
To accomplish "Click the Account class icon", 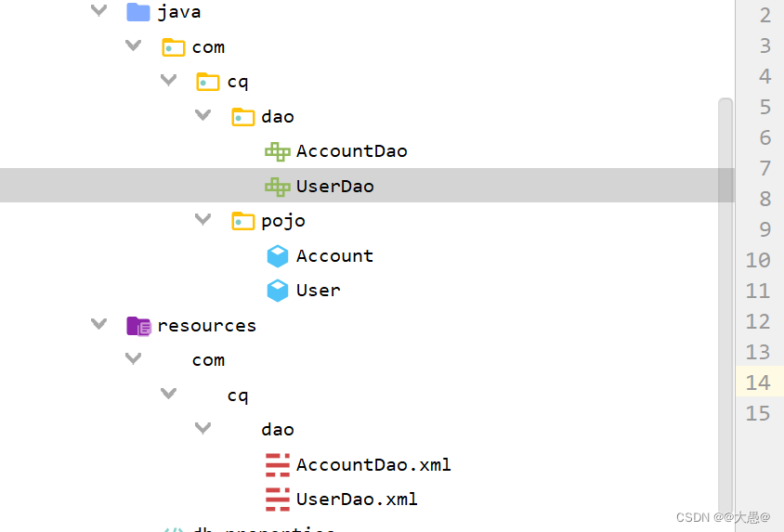I will tap(278, 256).
